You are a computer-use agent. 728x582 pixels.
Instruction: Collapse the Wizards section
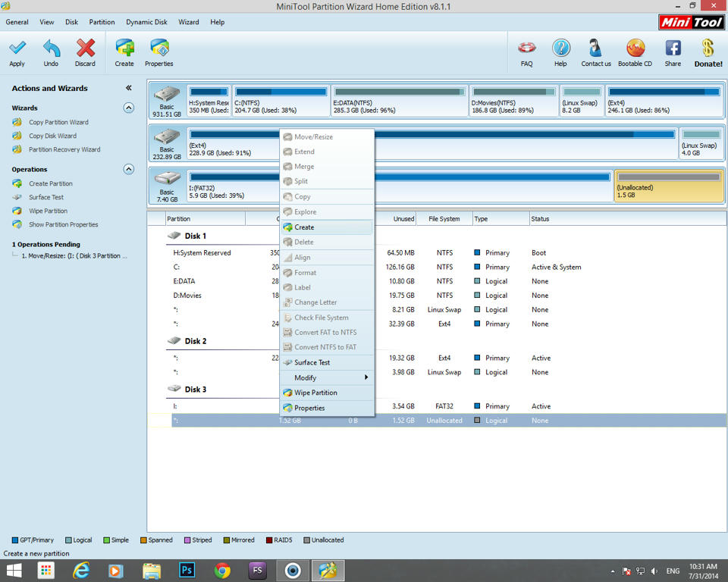click(129, 108)
